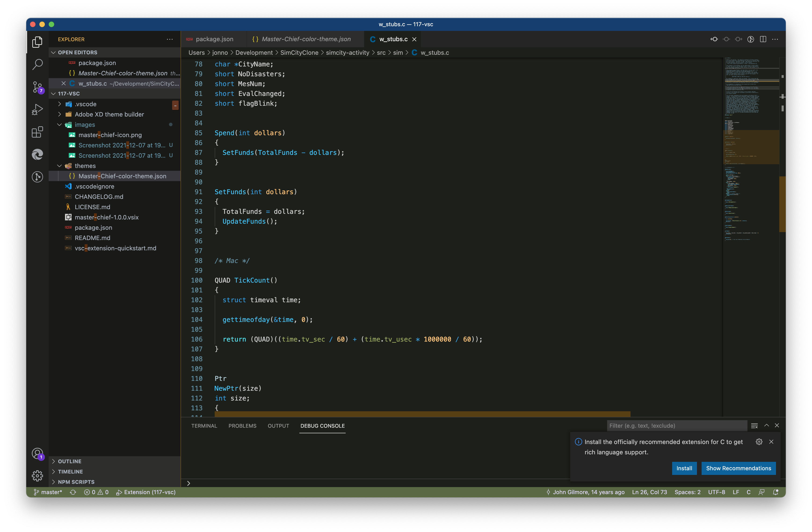
Task: Open the Run and Debug view
Action: click(x=37, y=109)
